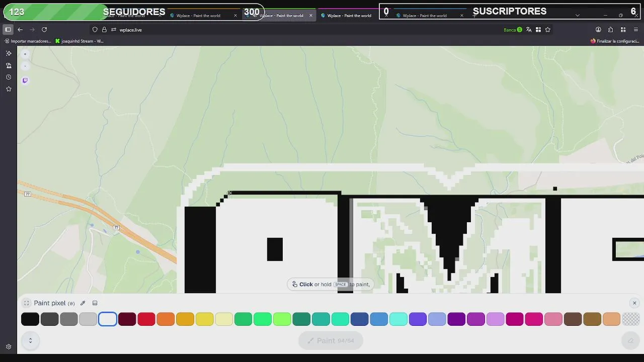This screenshot has height=362, width=644.
Task: Toggle the browser sidebar button
Action: click(x=8, y=30)
